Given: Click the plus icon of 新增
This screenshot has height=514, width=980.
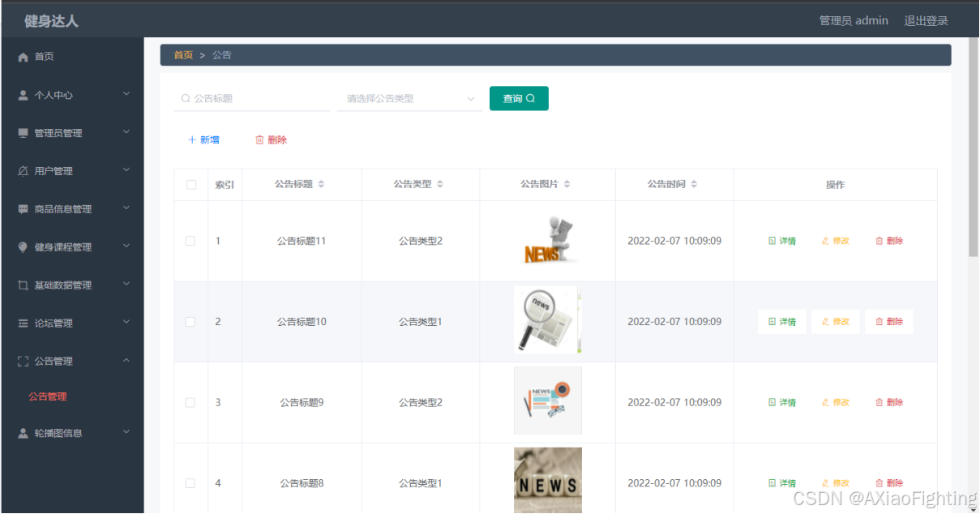Looking at the screenshot, I should tap(192, 140).
